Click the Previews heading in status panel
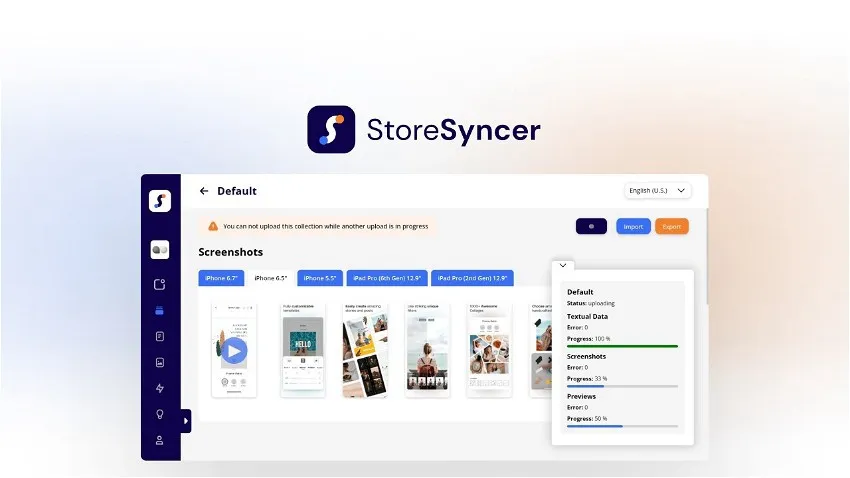Image resolution: width=850 pixels, height=478 pixels. (x=581, y=397)
